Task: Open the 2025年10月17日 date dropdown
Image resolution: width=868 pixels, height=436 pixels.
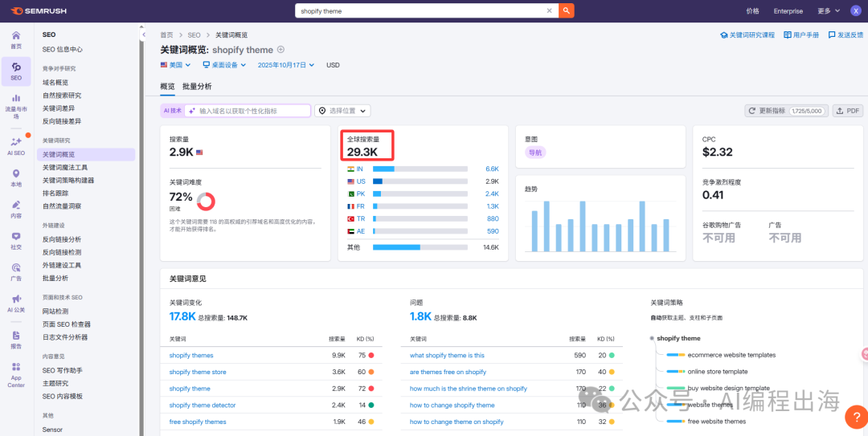Action: [285, 65]
